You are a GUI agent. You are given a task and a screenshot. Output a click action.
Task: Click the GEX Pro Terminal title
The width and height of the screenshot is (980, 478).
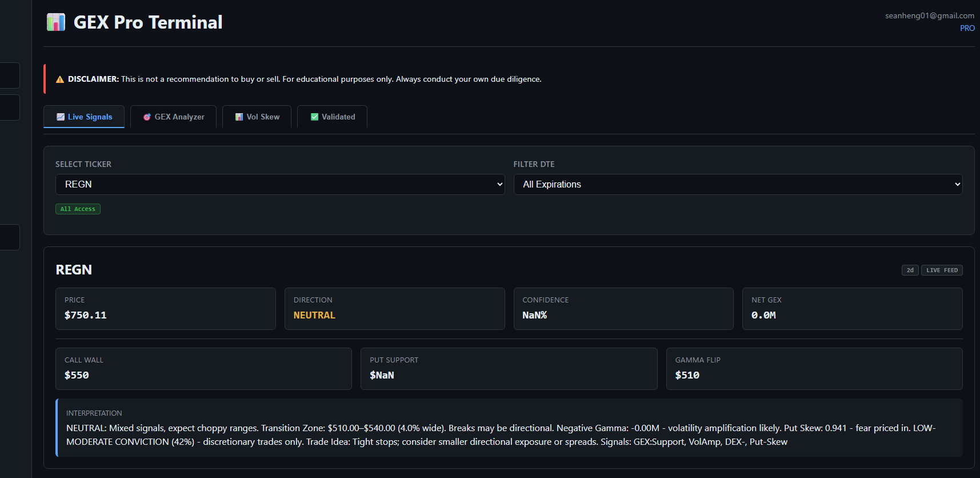pos(148,22)
